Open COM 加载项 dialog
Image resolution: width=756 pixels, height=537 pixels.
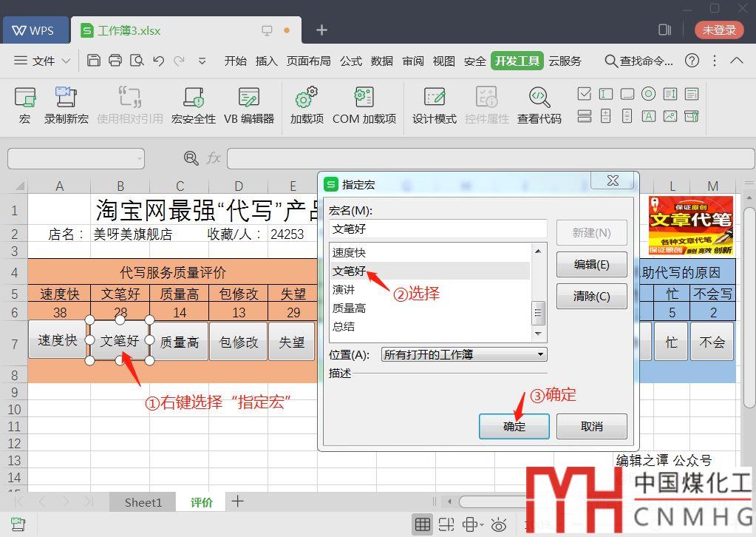tap(364, 105)
